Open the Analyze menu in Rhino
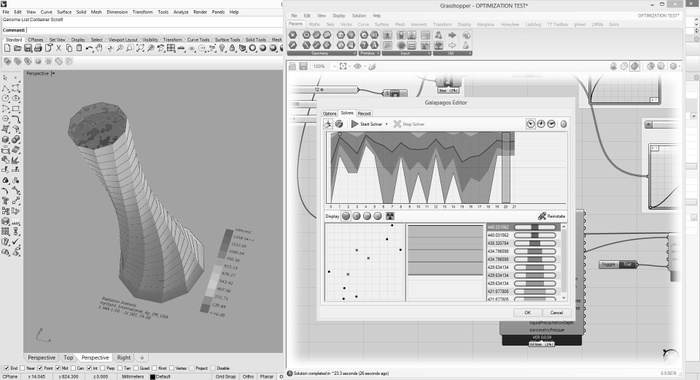This screenshot has height=380, width=700. 181,12
